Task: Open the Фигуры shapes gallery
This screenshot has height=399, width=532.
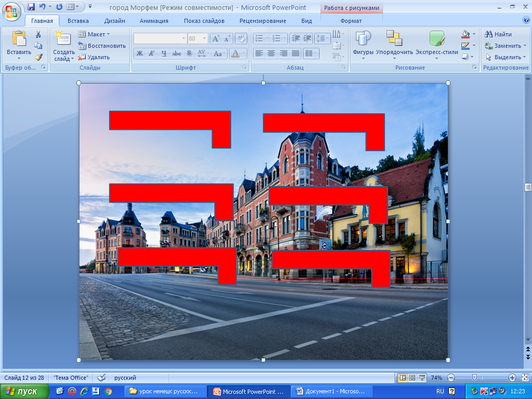Action: [x=363, y=44]
